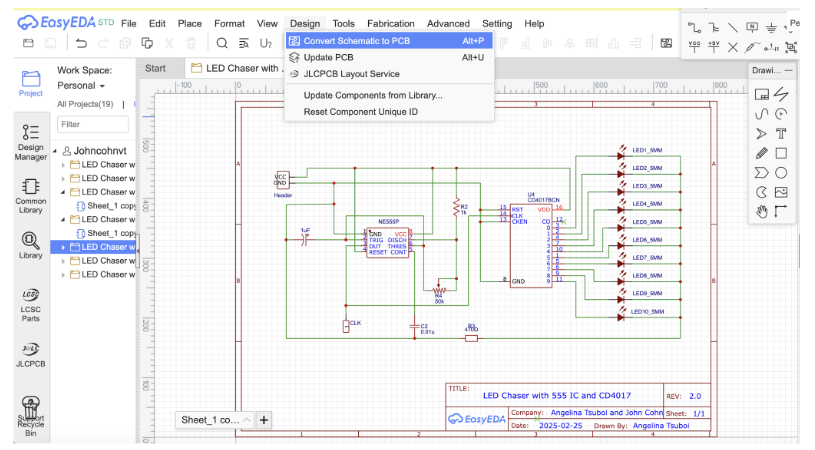This screenshot has width=815, height=450.
Task: Select the Text tool in Drawing Tools
Action: (781, 133)
